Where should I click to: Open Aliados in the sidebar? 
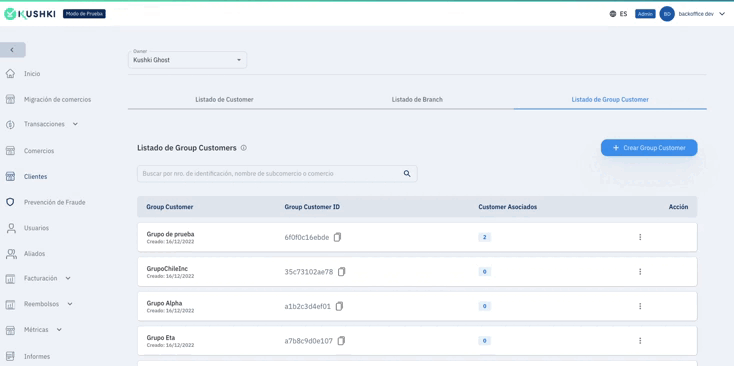[x=35, y=254]
